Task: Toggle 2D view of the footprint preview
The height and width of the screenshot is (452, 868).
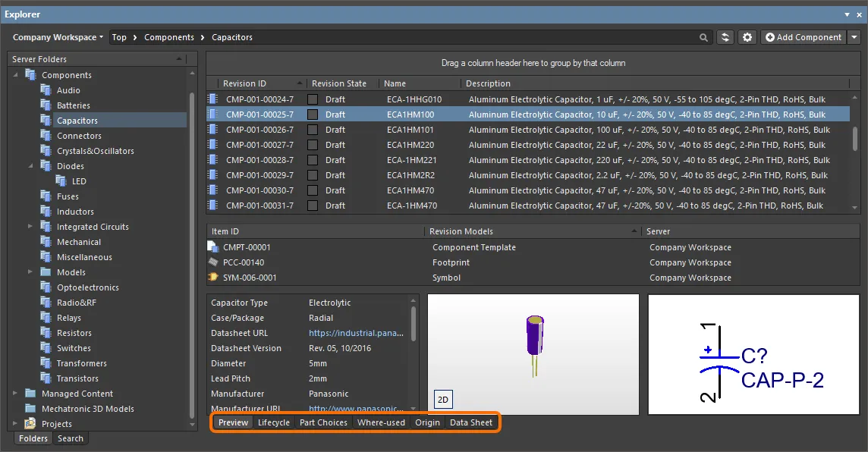Action: point(443,399)
